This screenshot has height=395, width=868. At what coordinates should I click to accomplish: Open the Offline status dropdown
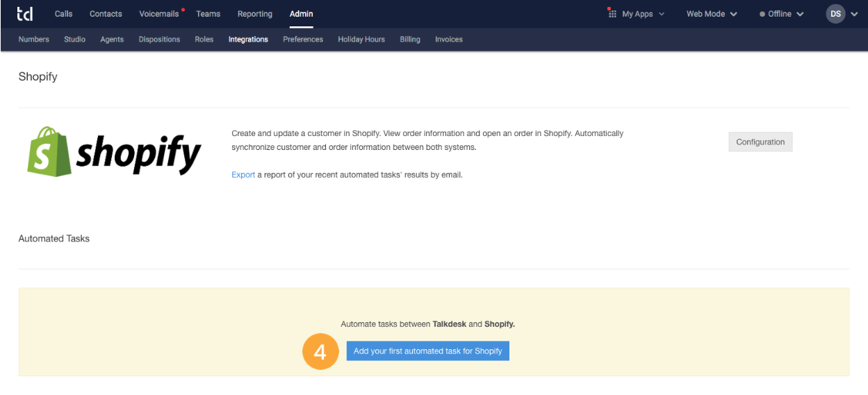click(782, 14)
